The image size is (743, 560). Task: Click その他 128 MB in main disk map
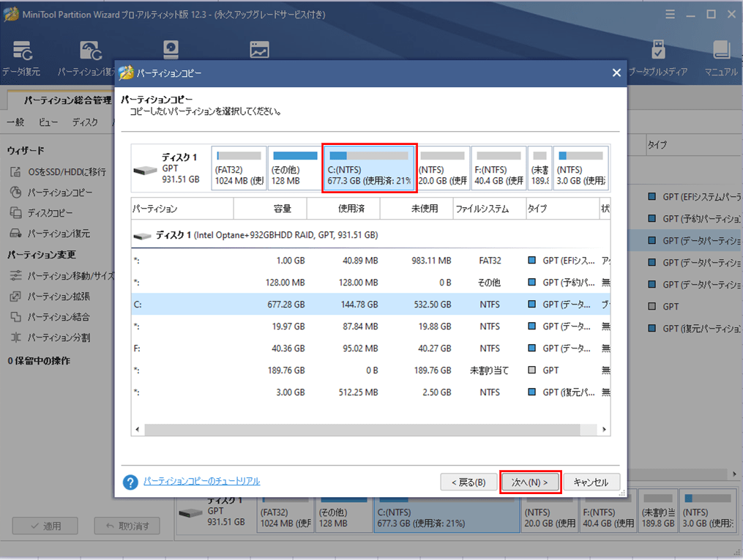344,515
